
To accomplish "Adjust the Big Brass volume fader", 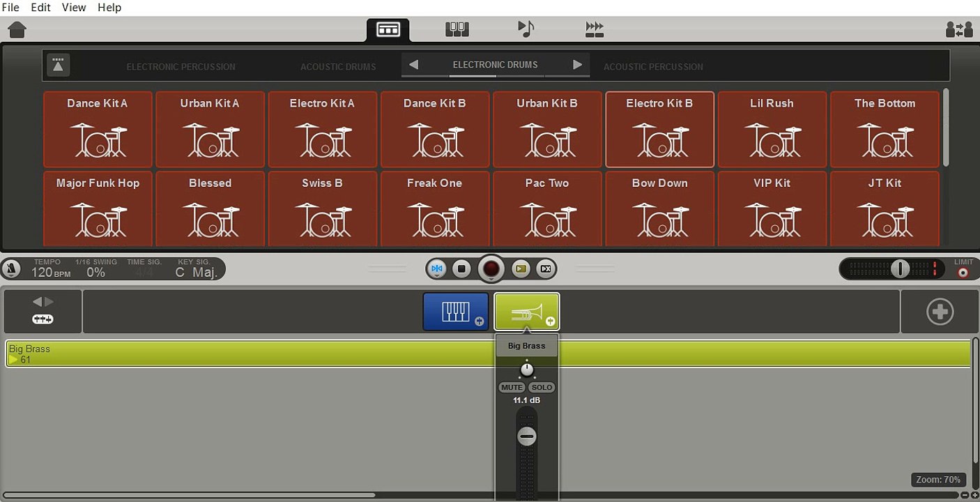I will (527, 437).
